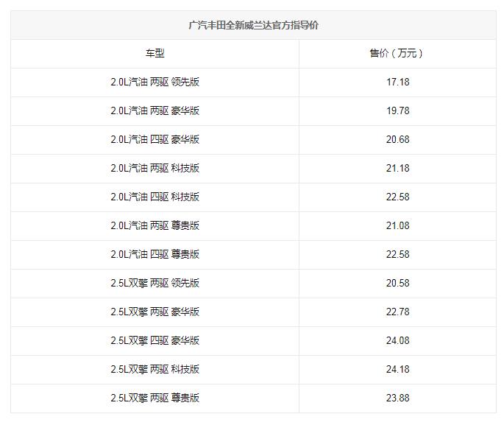Select the 2.0L汽油 两驱 尊贵版 model
Viewport: 504px width, 425px height.
click(x=155, y=225)
